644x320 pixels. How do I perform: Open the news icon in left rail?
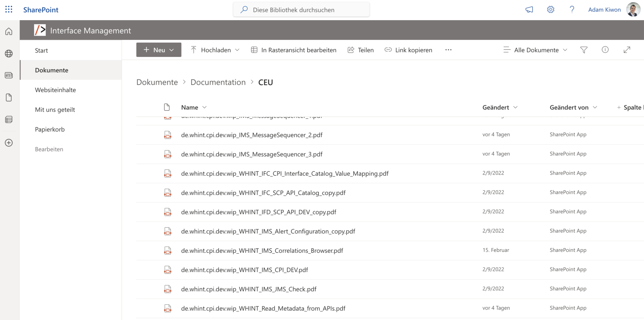pyautogui.click(x=9, y=75)
